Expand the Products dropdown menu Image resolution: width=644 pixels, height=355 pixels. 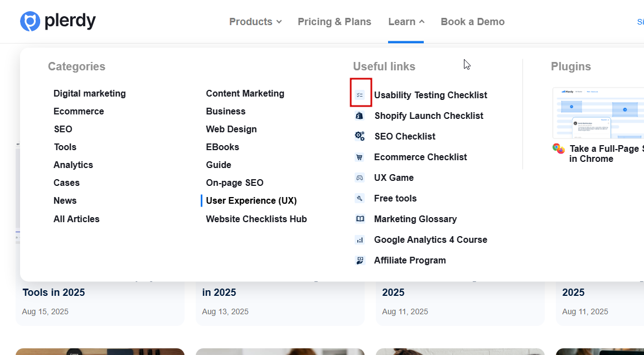pyautogui.click(x=255, y=21)
